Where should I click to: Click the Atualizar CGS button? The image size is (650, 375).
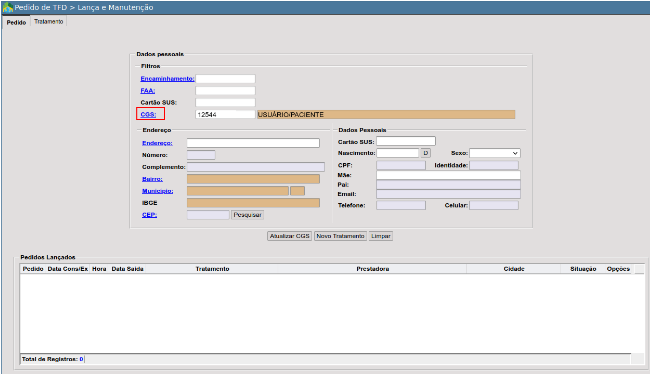pyautogui.click(x=289, y=236)
